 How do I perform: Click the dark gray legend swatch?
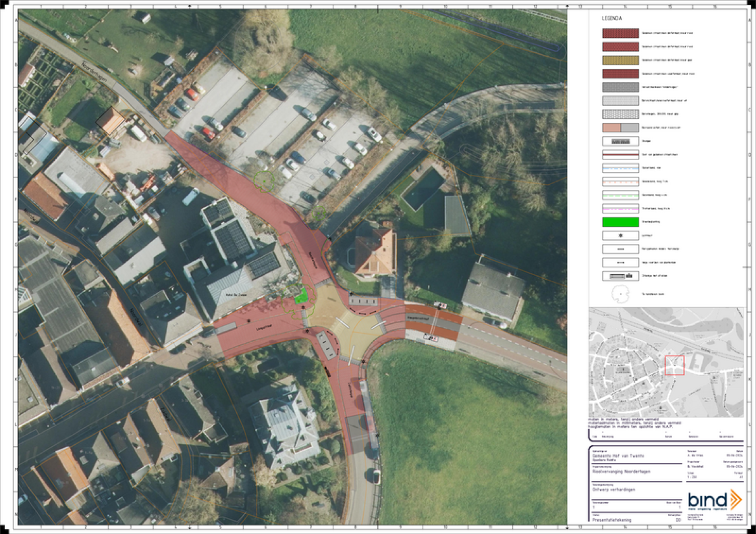point(620,87)
